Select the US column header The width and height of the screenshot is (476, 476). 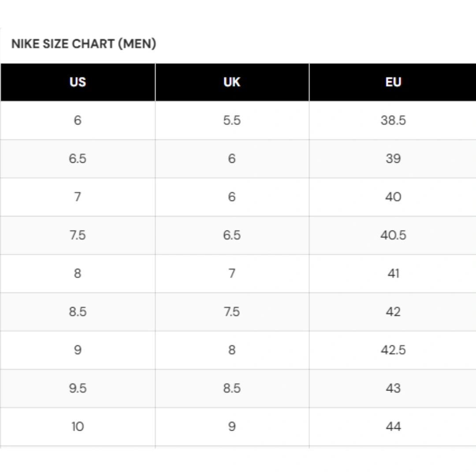78,82
